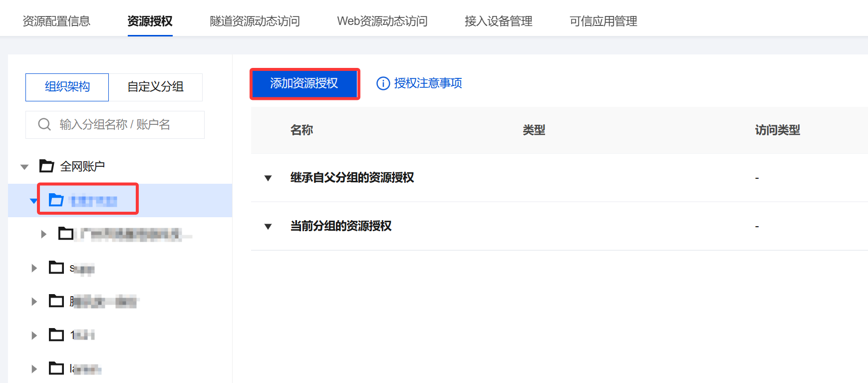The width and height of the screenshot is (868, 383).
Task: Switch to 可信应用管理 tab
Action: [603, 21]
